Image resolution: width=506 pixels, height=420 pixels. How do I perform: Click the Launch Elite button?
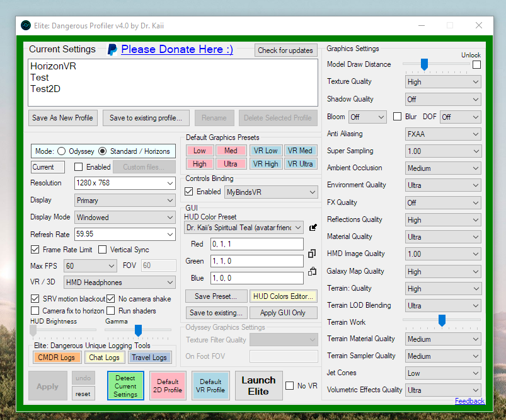tap(259, 386)
